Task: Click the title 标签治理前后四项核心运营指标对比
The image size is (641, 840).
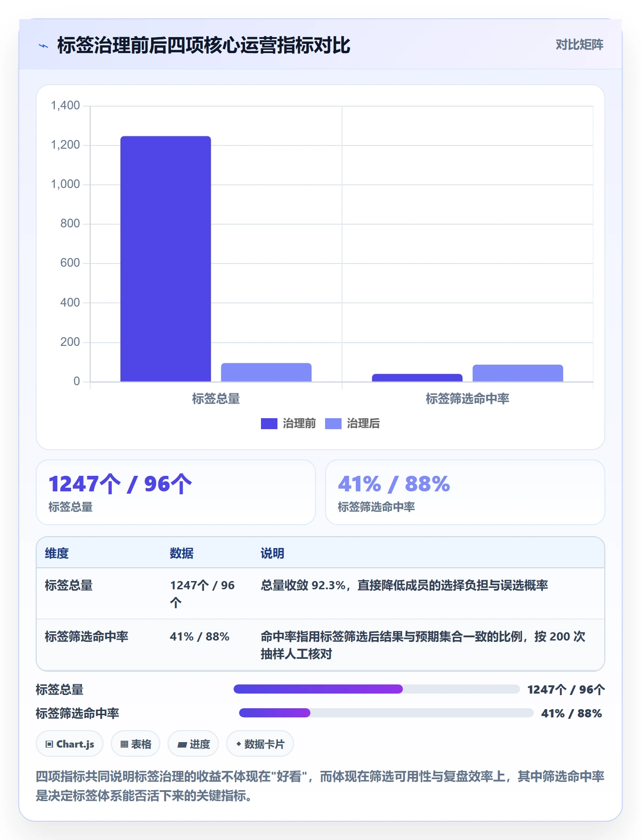Action: point(204,45)
